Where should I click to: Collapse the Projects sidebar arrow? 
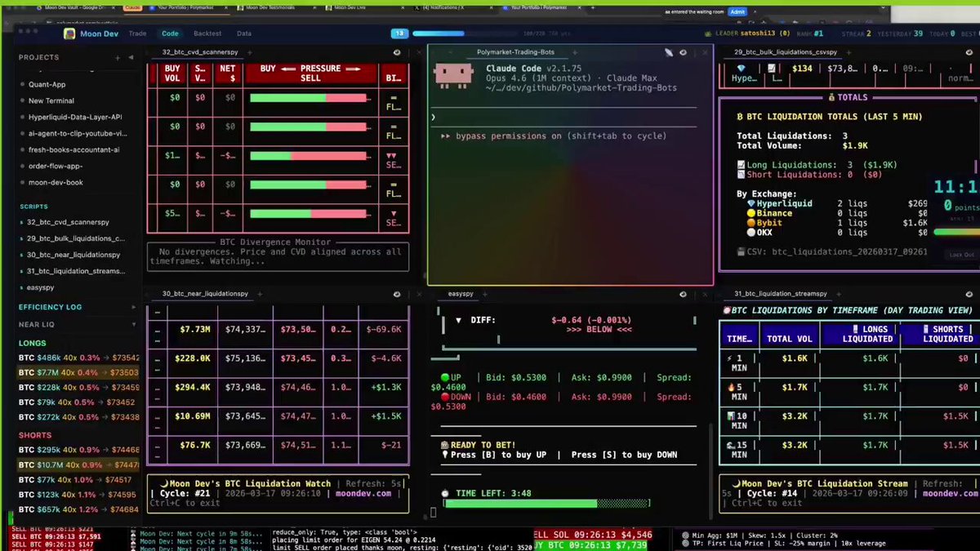pos(131,58)
